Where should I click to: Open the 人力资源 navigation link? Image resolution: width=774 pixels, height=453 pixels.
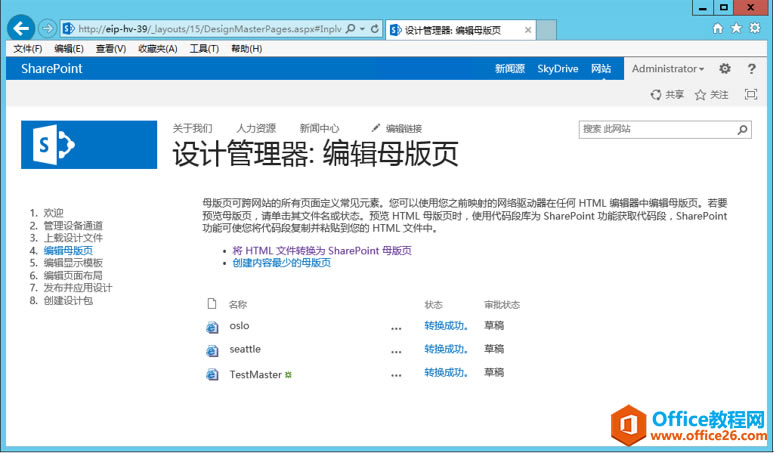click(x=256, y=128)
